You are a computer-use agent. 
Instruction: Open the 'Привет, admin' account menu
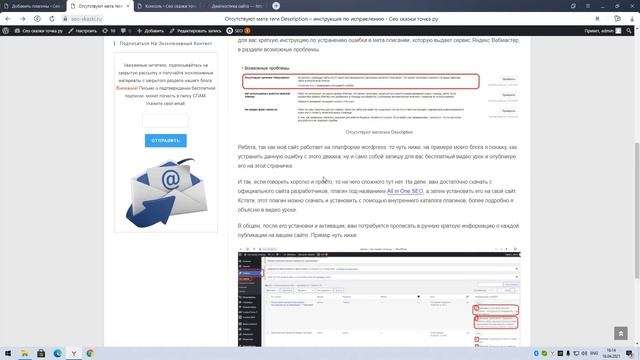coord(603,31)
